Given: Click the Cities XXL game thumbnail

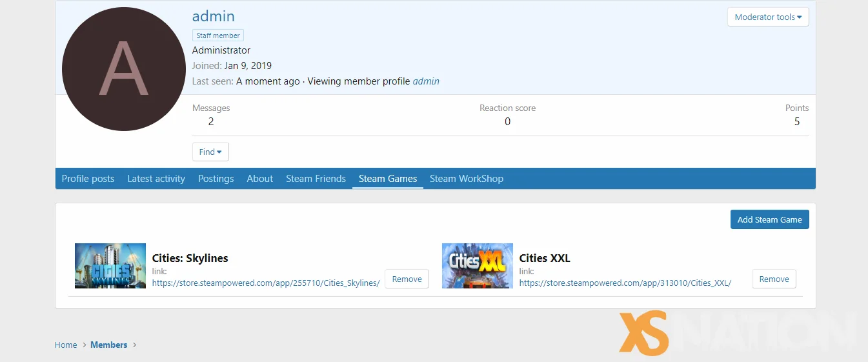Looking at the screenshot, I should [x=478, y=266].
